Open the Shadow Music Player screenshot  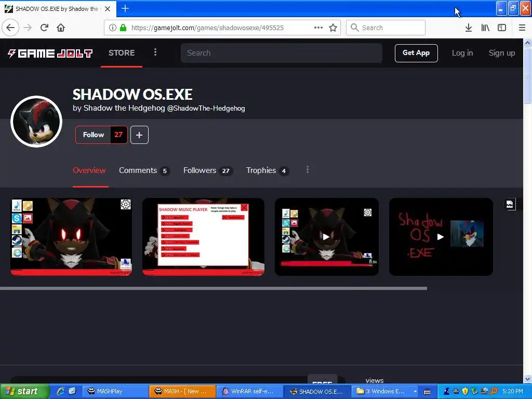203,237
